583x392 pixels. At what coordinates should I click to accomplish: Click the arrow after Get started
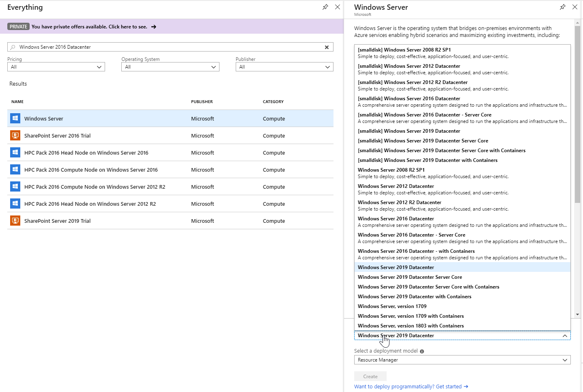466,386
